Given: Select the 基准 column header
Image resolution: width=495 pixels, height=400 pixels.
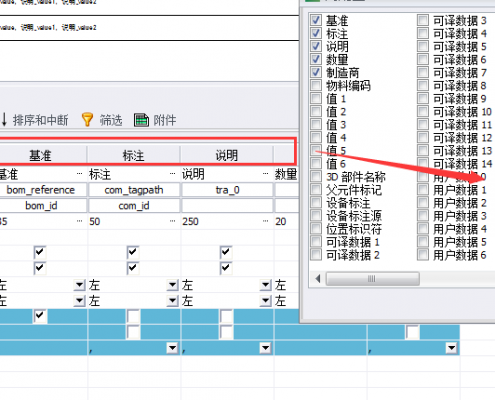Looking at the screenshot, I should coord(41,155).
